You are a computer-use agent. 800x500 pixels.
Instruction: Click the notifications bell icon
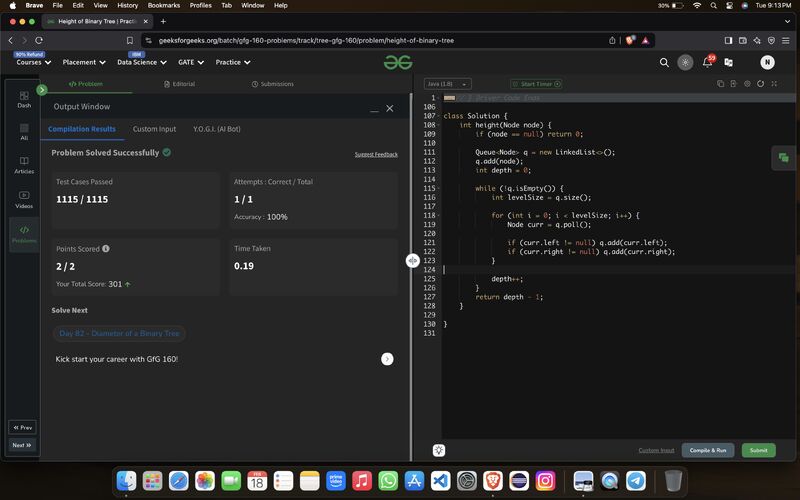tap(708, 62)
